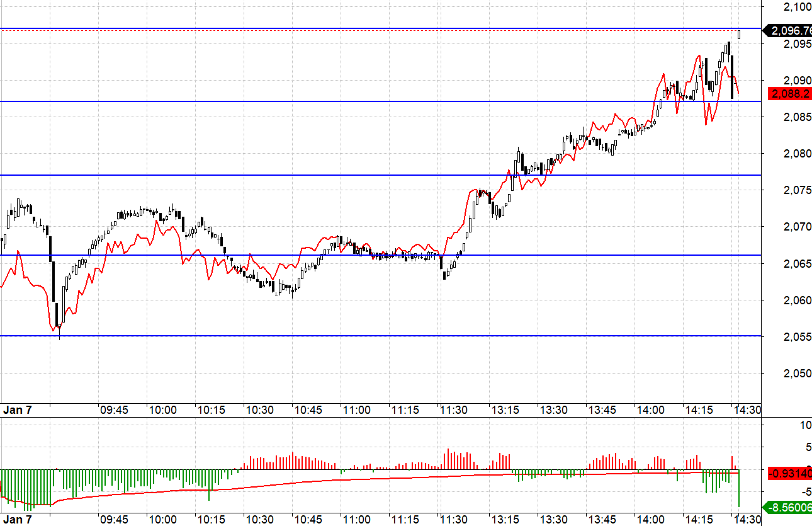Click the black 2,096.76 current price tag
Screen dimensions: 812x526
[x=788, y=30]
